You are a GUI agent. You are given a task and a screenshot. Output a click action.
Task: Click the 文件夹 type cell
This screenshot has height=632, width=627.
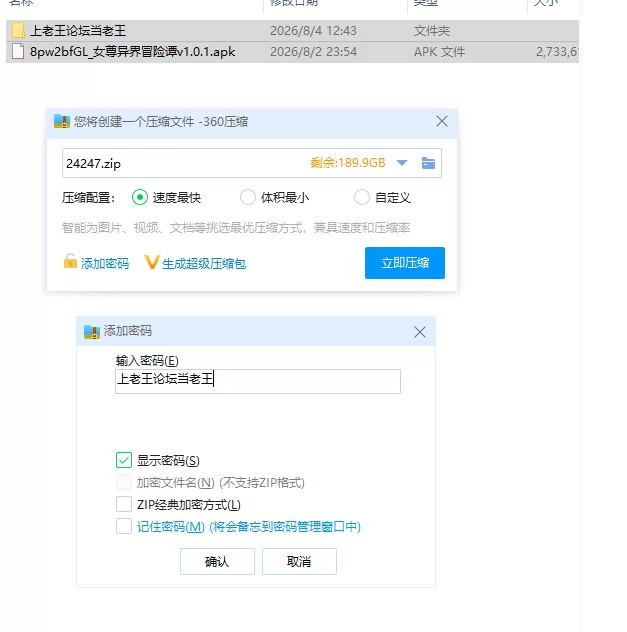click(432, 31)
